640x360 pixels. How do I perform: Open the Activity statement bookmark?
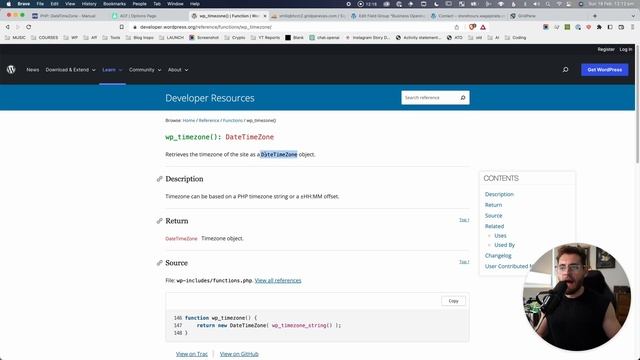tap(418, 38)
